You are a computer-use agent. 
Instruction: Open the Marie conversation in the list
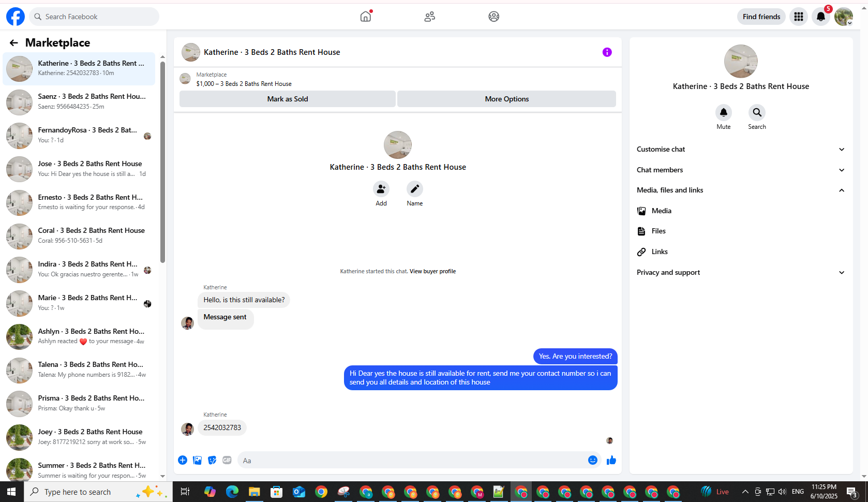(x=79, y=303)
